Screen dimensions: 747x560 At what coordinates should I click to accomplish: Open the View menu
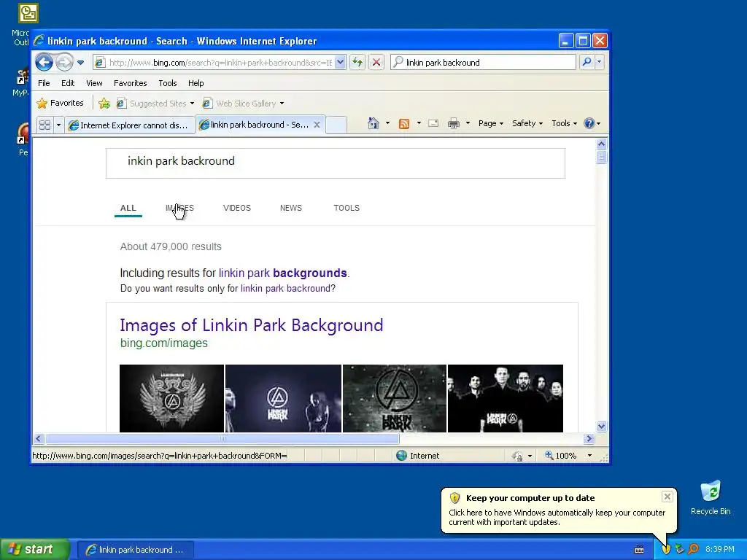point(94,83)
